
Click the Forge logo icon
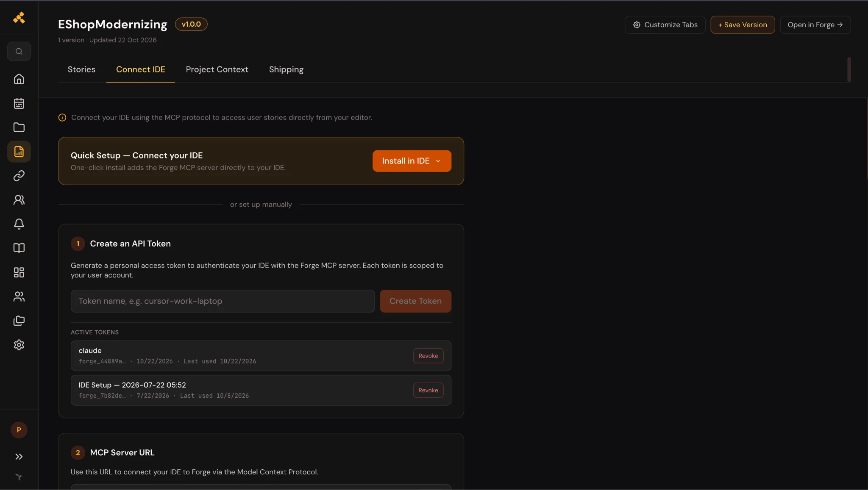coord(19,17)
